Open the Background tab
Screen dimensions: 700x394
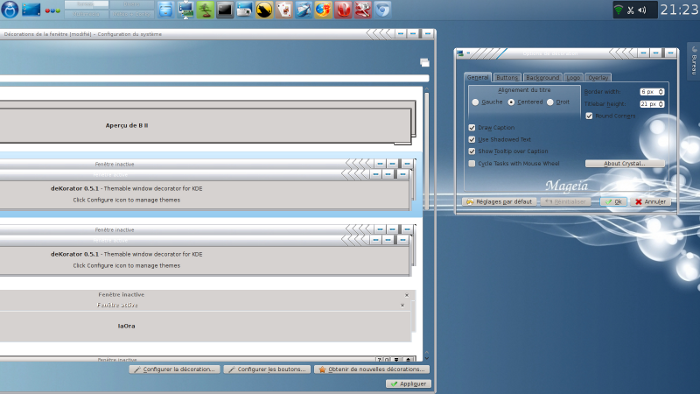tap(542, 77)
